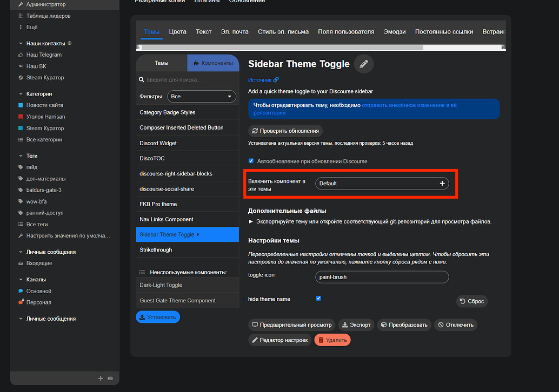559x392 pixels.
Task: Switch to the Цвета tab
Action: click(x=177, y=31)
